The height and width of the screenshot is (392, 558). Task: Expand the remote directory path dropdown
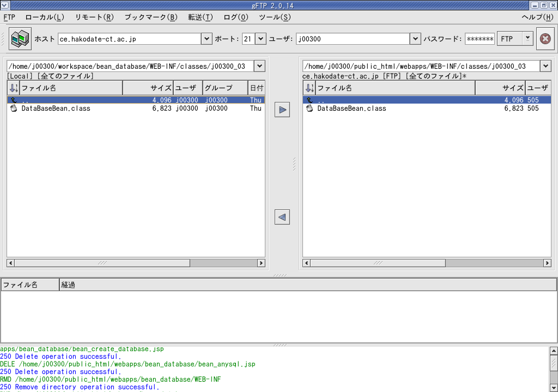[x=545, y=66]
